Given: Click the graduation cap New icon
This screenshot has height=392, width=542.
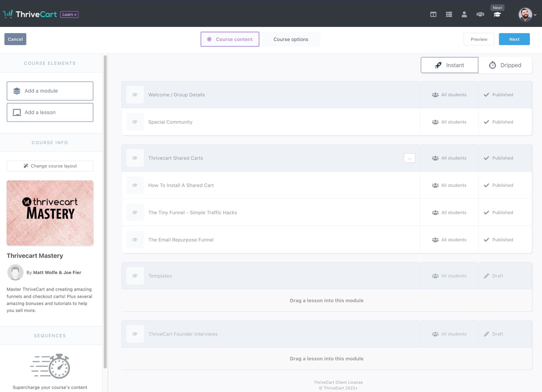Looking at the screenshot, I should [497, 14].
